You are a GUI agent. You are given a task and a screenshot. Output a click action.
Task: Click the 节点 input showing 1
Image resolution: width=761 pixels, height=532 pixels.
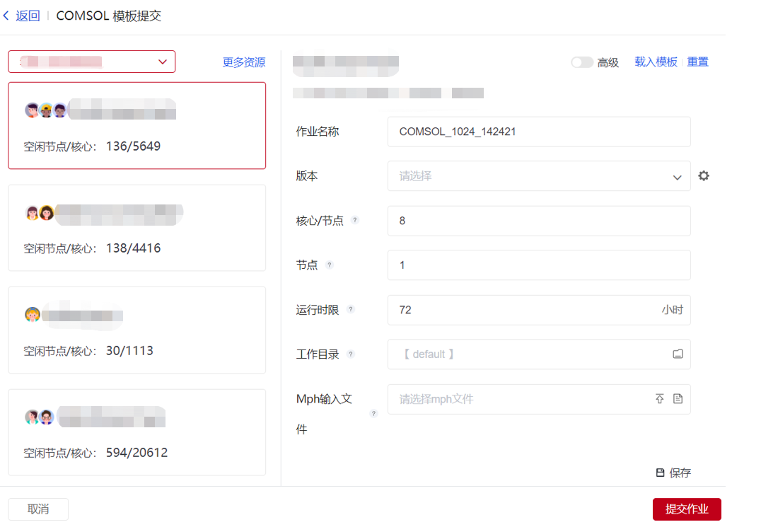539,265
